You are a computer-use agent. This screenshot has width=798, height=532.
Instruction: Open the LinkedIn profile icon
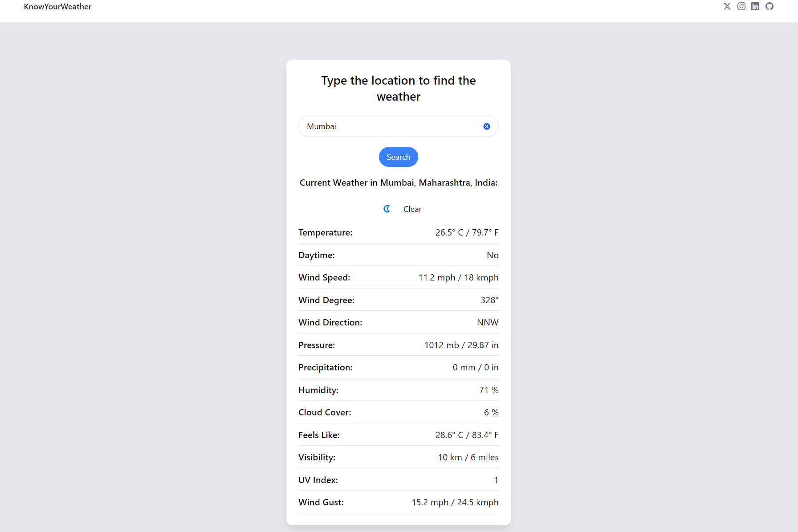(755, 6)
